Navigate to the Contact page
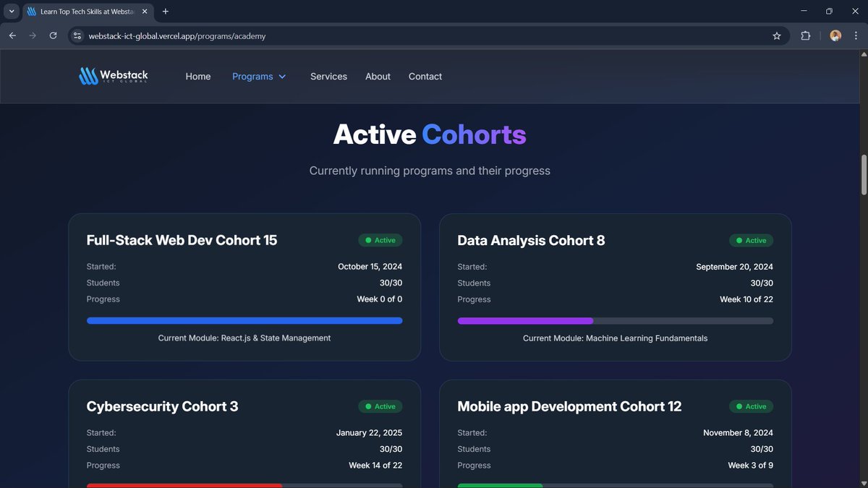The image size is (868, 488). click(x=425, y=76)
